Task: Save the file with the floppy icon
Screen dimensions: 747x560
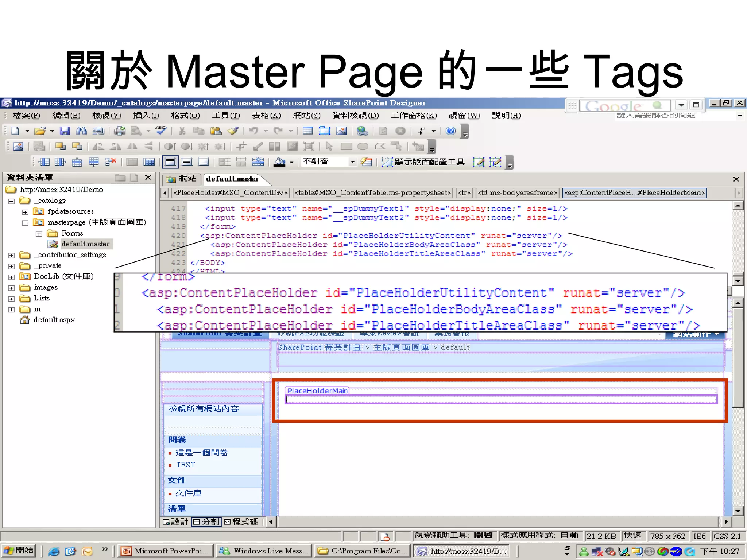Action: 65,131
